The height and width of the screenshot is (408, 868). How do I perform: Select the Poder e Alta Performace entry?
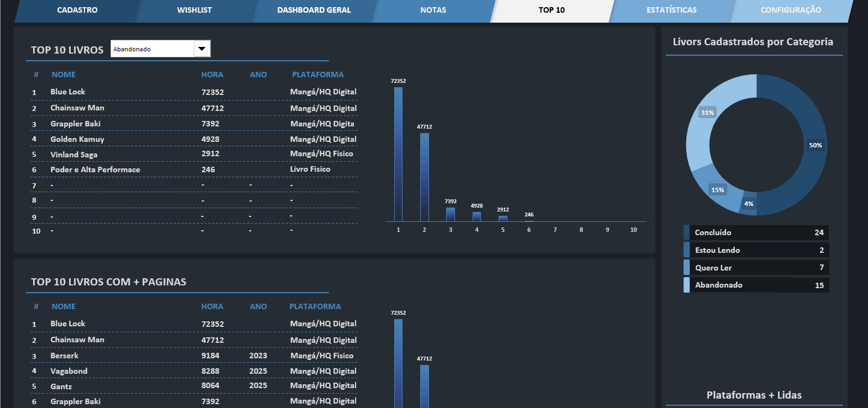click(x=95, y=169)
